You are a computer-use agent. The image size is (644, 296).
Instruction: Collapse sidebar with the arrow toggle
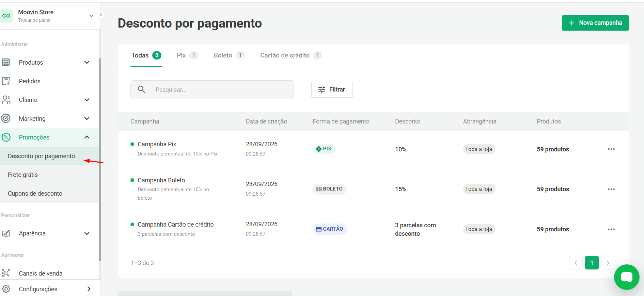[x=100, y=15]
